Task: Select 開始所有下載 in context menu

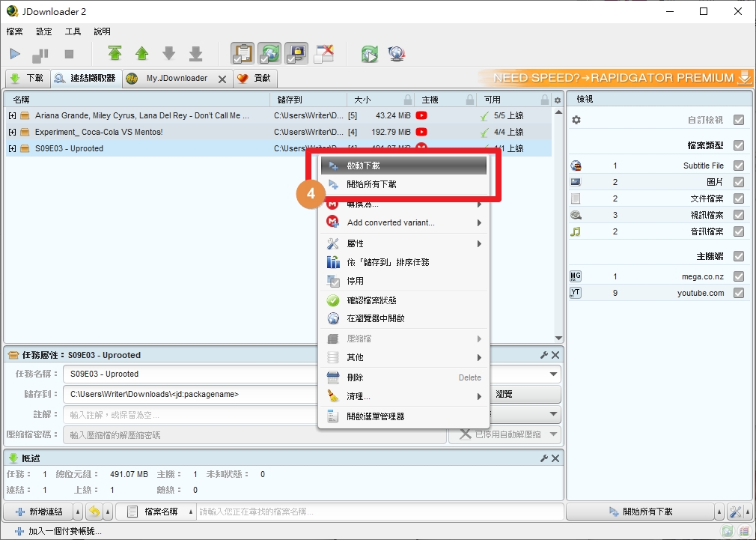Action: coord(403,184)
